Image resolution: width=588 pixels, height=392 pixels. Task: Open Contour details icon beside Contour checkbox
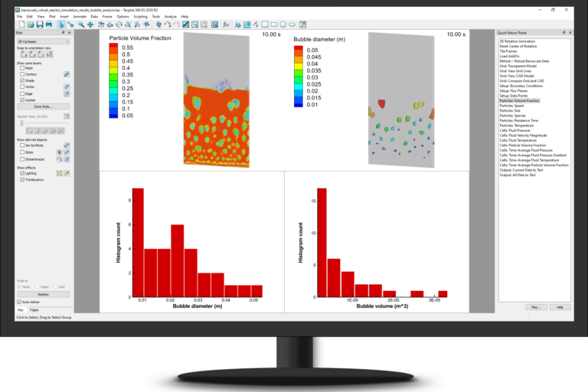tap(67, 73)
